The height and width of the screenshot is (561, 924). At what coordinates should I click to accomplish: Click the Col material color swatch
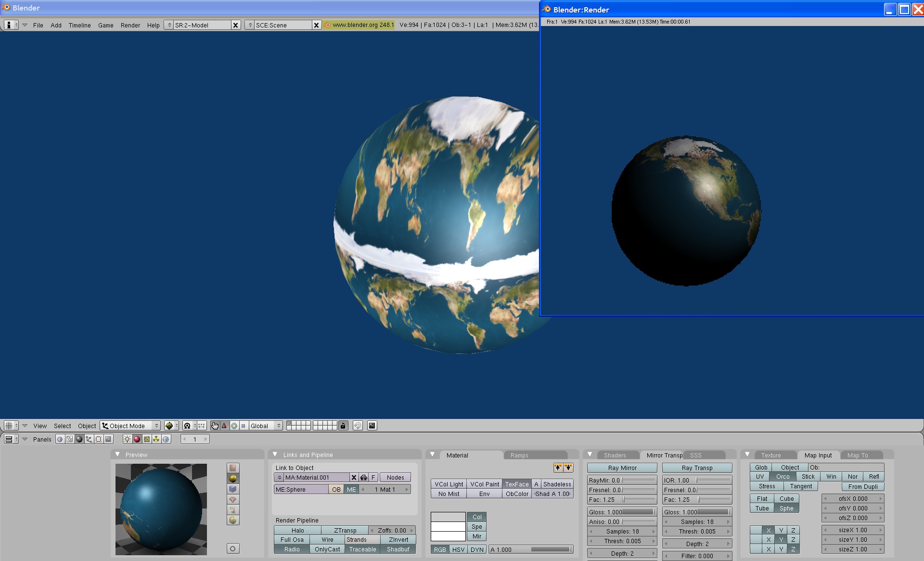(x=448, y=516)
